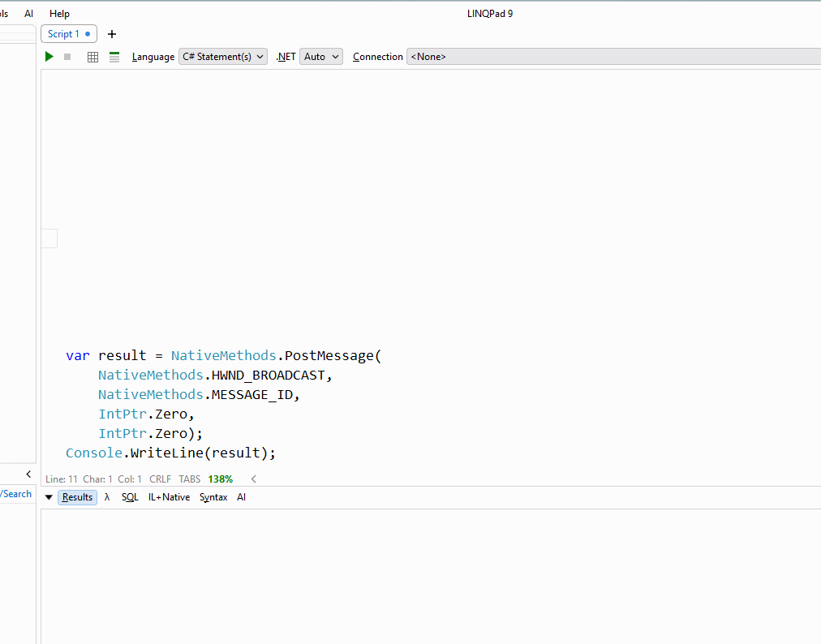Image resolution: width=821 pixels, height=644 pixels.
Task: Run the script with the green play button
Action: (49, 57)
